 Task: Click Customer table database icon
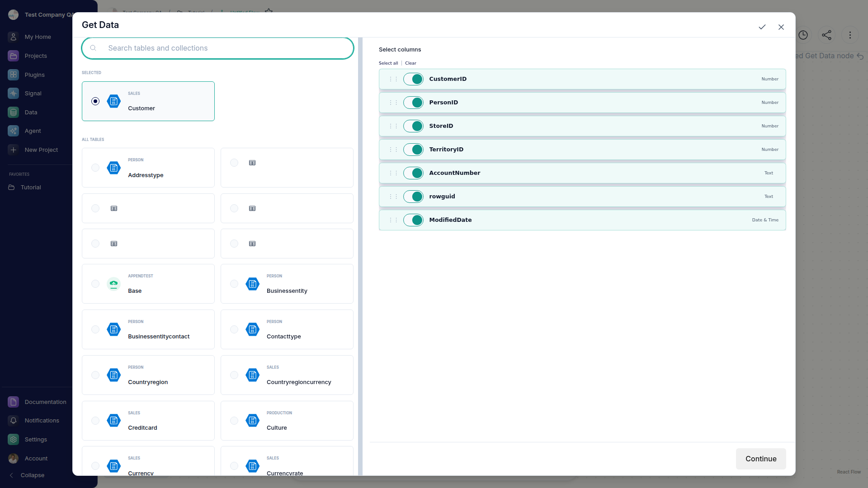114,101
